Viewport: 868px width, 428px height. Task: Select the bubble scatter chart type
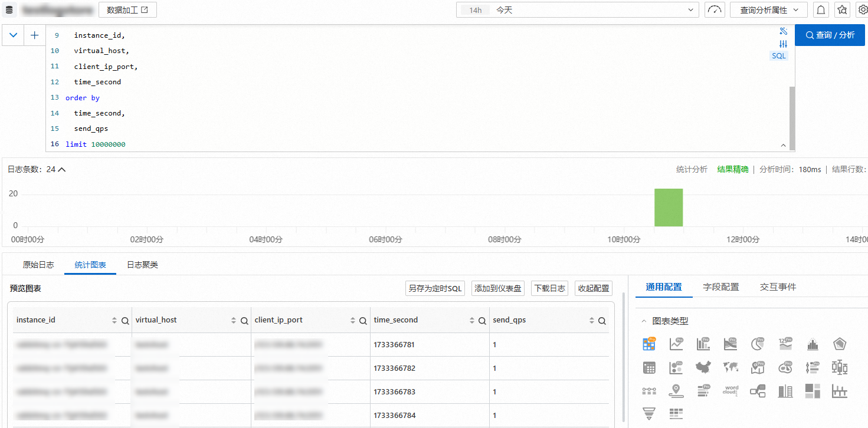pyautogui.click(x=676, y=368)
